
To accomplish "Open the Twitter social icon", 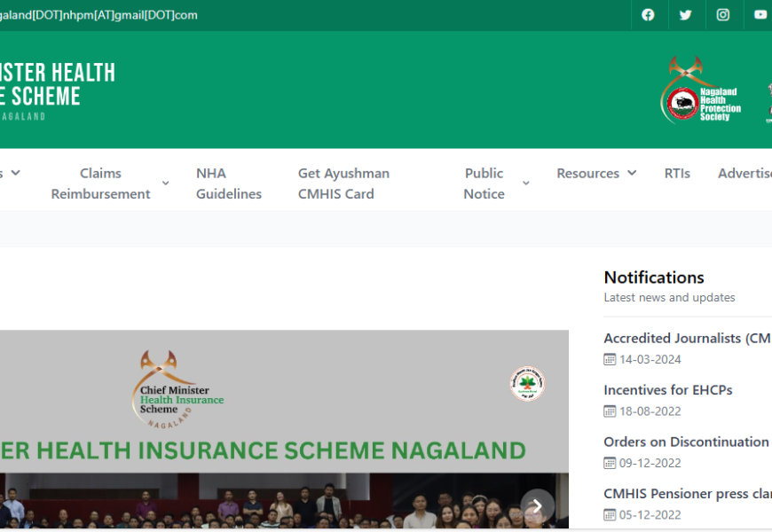I will click(685, 15).
